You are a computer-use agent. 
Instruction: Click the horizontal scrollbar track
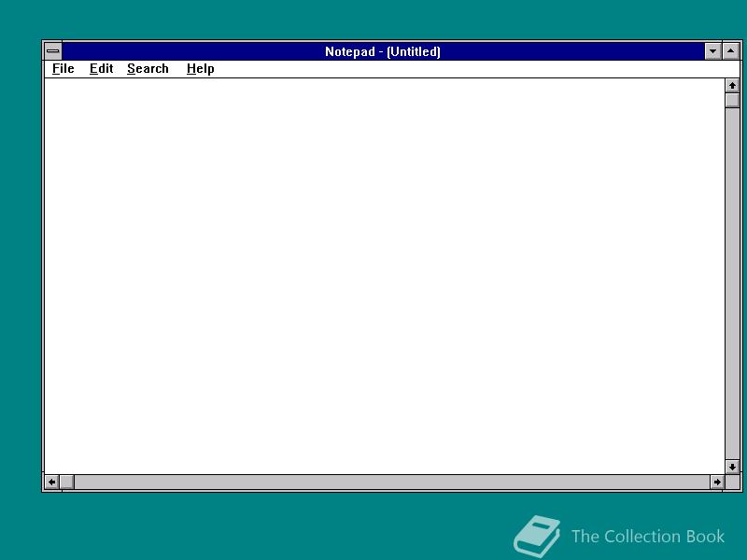(x=392, y=482)
